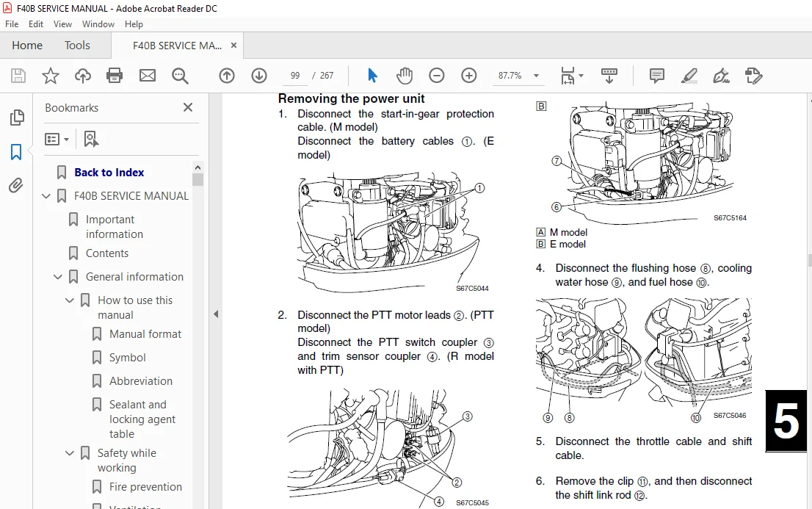Image resolution: width=812 pixels, height=509 pixels.
Task: Go to next page arrow
Action: (259, 76)
